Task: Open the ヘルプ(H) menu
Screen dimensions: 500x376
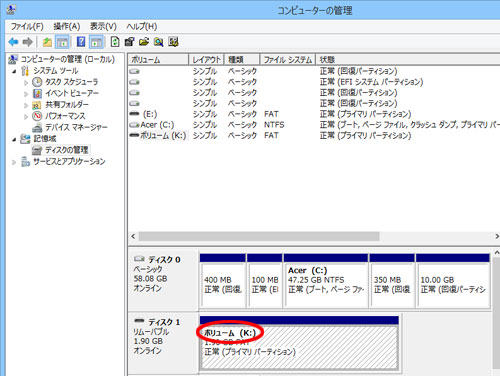Action: [x=142, y=26]
